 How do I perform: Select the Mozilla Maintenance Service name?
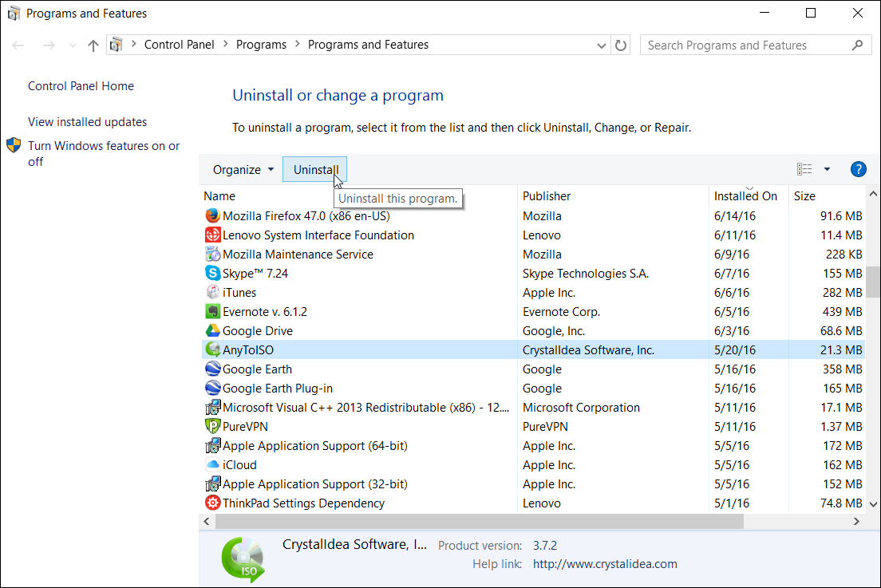[298, 255]
